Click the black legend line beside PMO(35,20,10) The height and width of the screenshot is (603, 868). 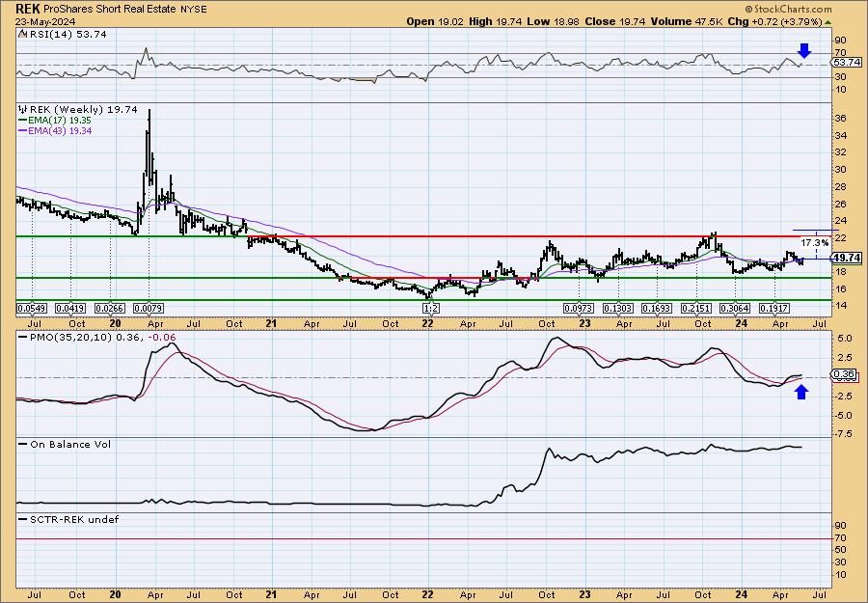[23, 337]
